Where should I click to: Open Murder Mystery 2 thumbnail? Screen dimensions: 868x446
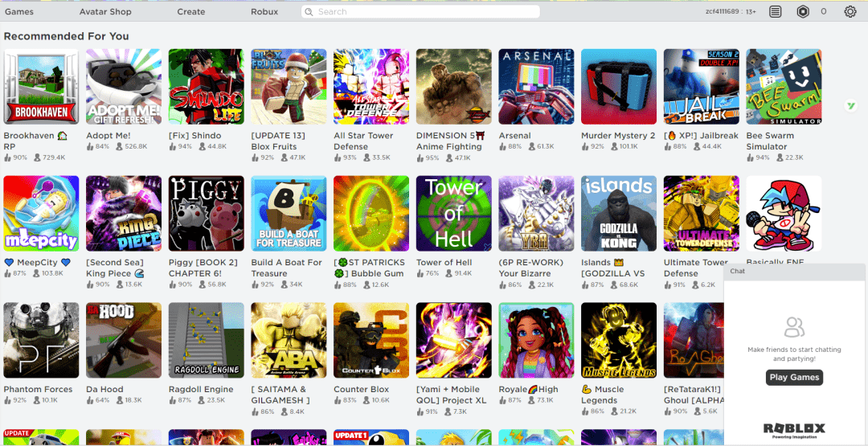tap(619, 87)
